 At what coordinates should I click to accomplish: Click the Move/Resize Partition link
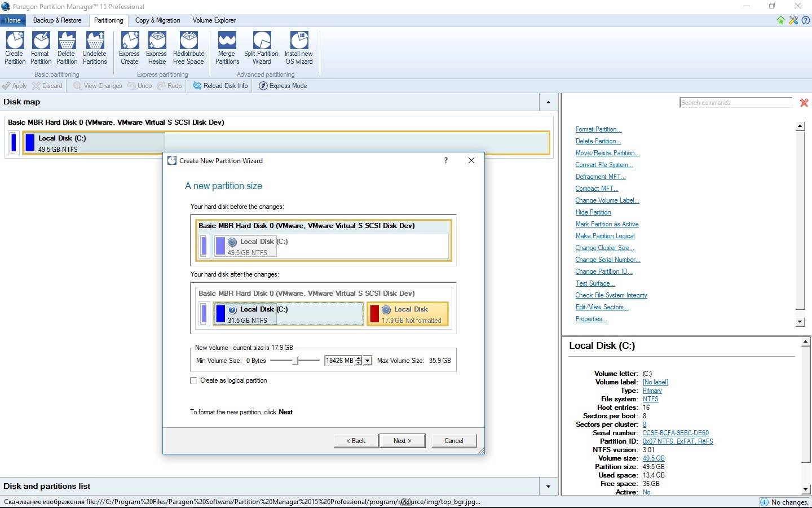pyautogui.click(x=607, y=153)
